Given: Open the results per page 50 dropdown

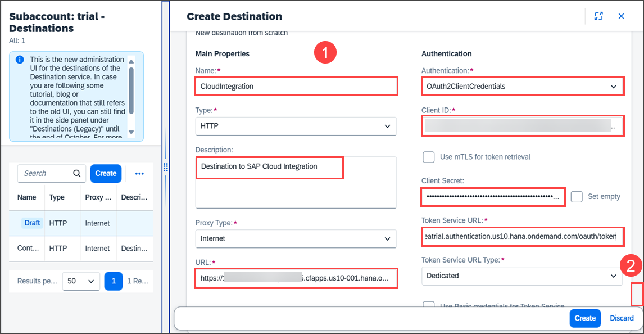Looking at the screenshot, I should 81,281.
